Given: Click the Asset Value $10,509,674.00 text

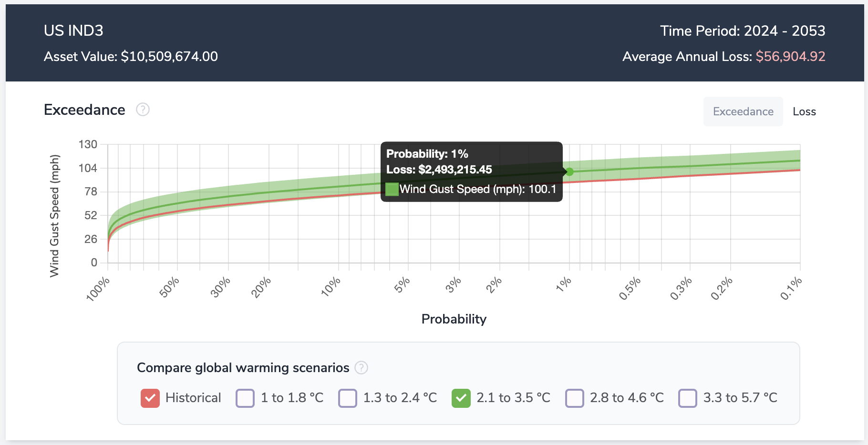Looking at the screenshot, I should [131, 56].
